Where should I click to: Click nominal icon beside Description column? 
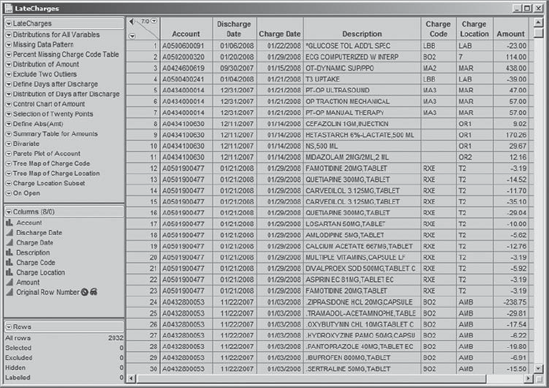click(9, 252)
